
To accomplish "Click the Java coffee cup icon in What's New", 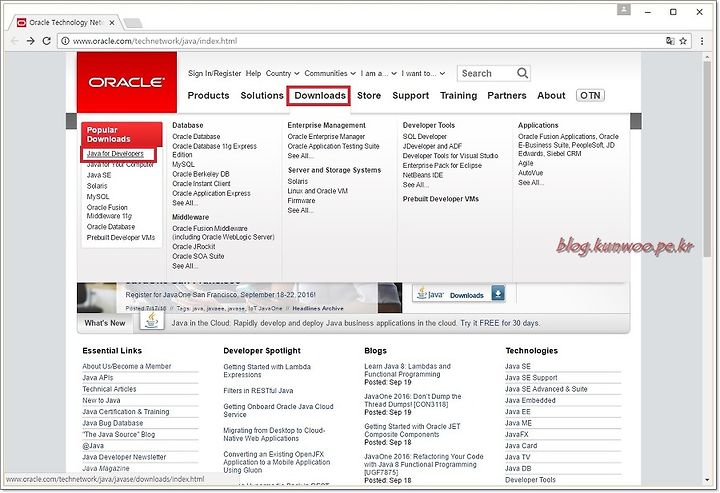I will [152, 320].
